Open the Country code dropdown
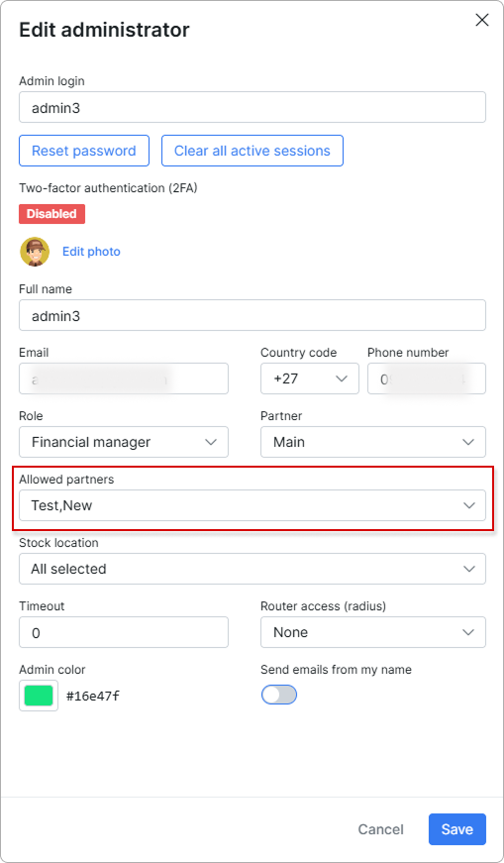Viewport: 504px width, 863px height. [x=310, y=378]
